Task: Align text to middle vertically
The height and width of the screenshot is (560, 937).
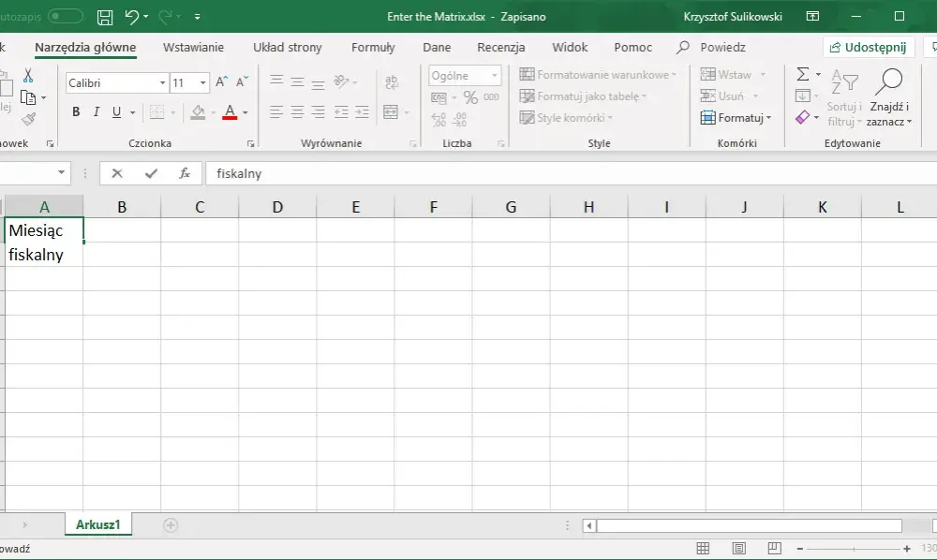Action: point(297,81)
